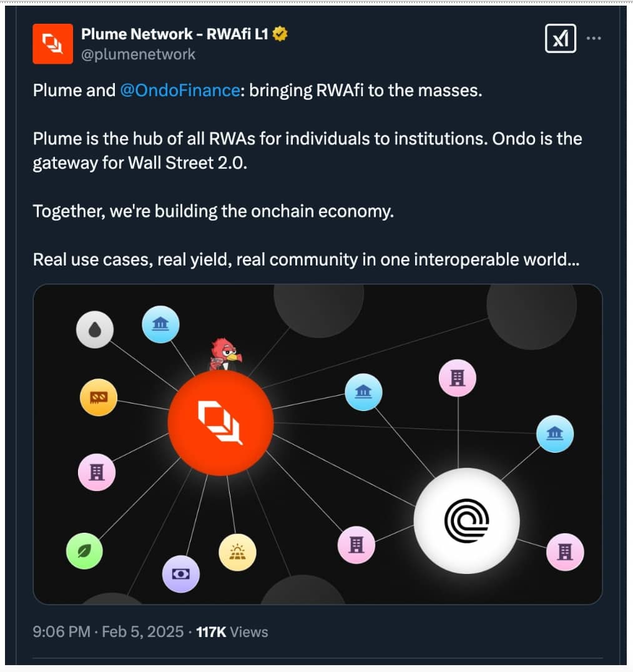The height and width of the screenshot is (672, 633).
Task: Open the Grok xAI icon
Action: [561, 39]
